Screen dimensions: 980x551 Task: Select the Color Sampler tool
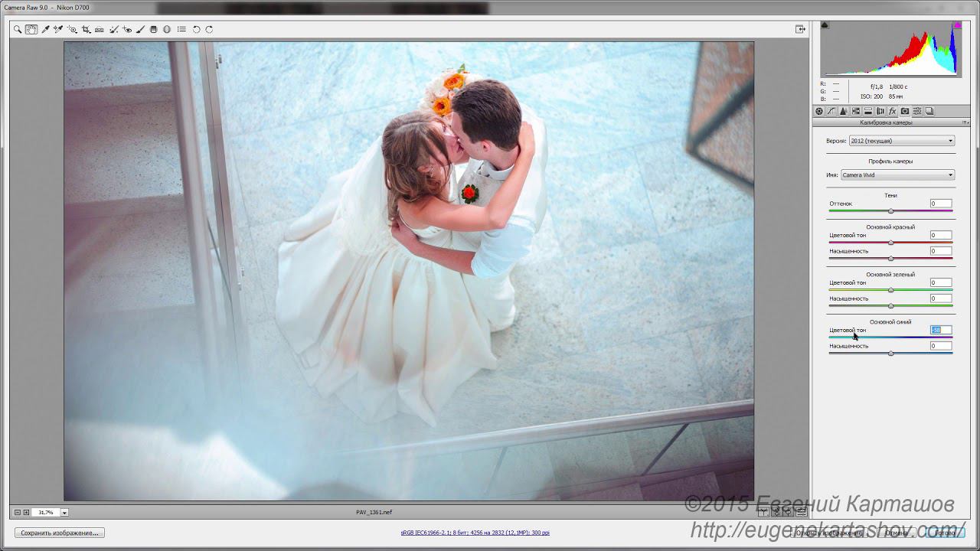58,29
